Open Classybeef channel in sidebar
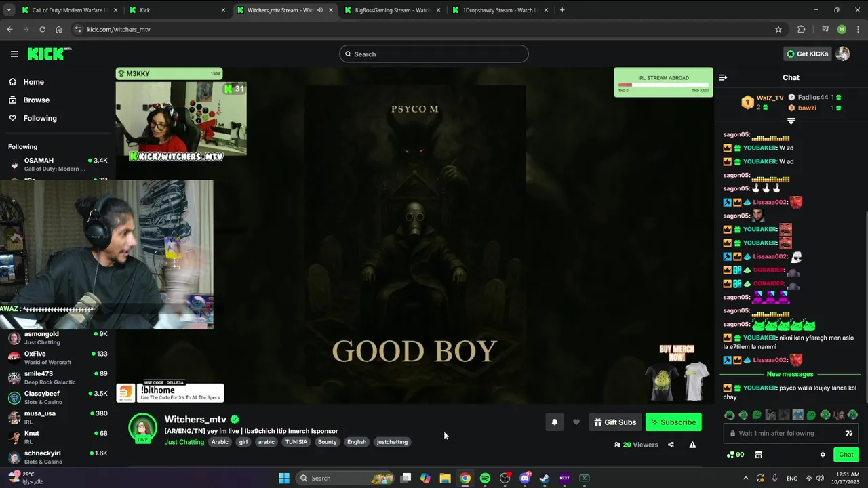868x488 pixels. [58, 398]
